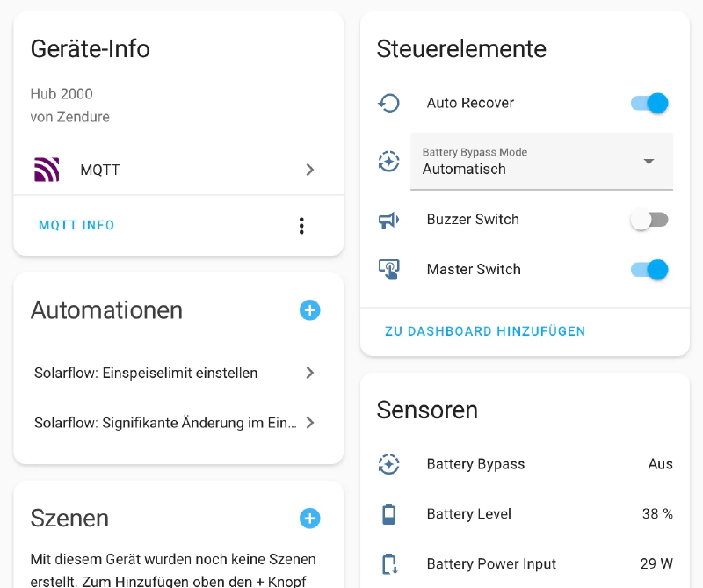Click the MQTT INFO link
Image resolution: width=703 pixels, height=588 pixels.
(x=76, y=225)
